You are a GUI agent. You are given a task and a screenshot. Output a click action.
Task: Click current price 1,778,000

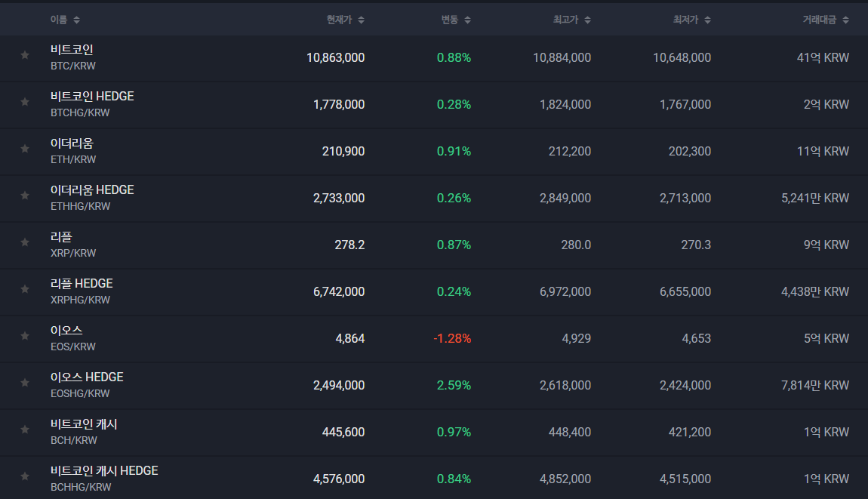(339, 105)
